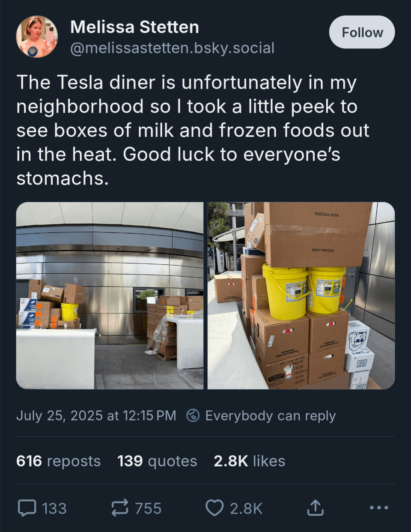
Task: Follow Melissa Stetten
Action: (x=362, y=33)
